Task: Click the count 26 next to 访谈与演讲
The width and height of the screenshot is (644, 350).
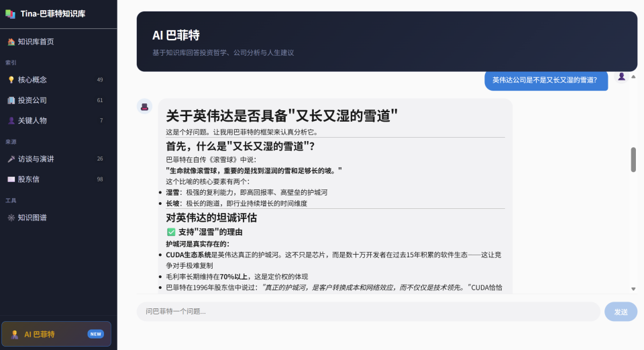Action: [100, 159]
